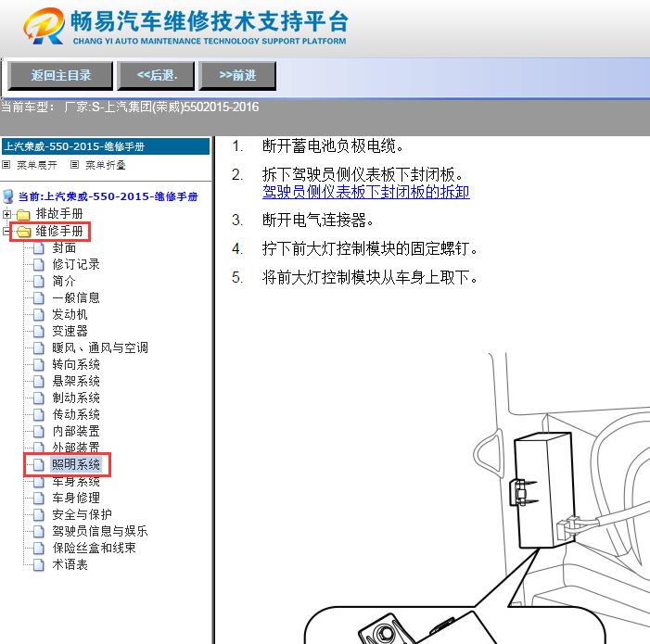Viewport: 650px width, 644px height.
Task: Open the 变速器 section
Action: (70, 331)
